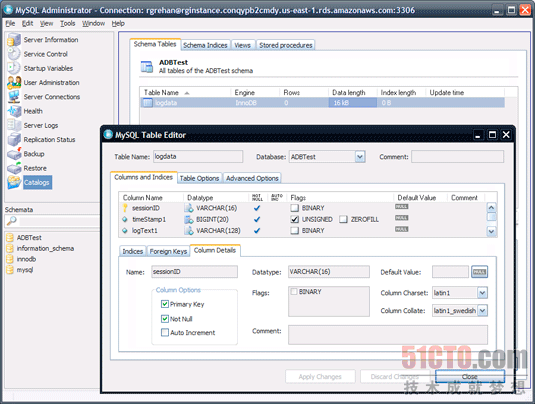This screenshot has width=535, height=404.
Task: Click the table Comment field at top
Action: [x=457, y=157]
